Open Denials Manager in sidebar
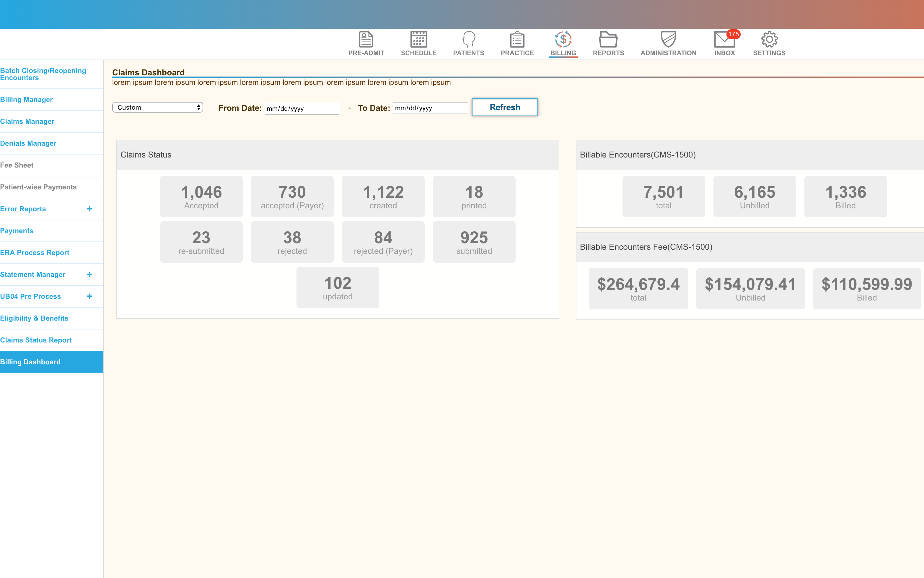Image resolution: width=924 pixels, height=578 pixels. pos(28,143)
